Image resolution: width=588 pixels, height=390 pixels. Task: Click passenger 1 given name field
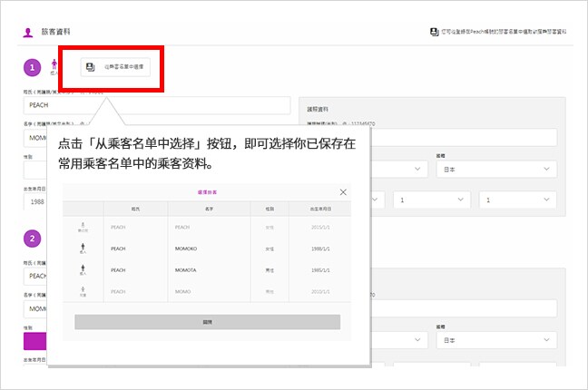pyautogui.click(x=35, y=138)
